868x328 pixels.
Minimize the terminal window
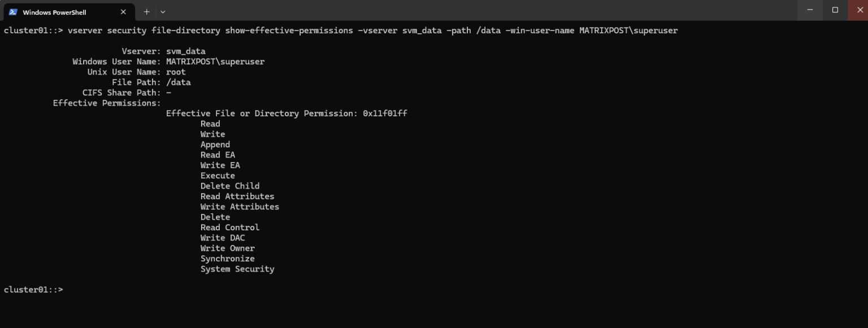[x=810, y=10]
